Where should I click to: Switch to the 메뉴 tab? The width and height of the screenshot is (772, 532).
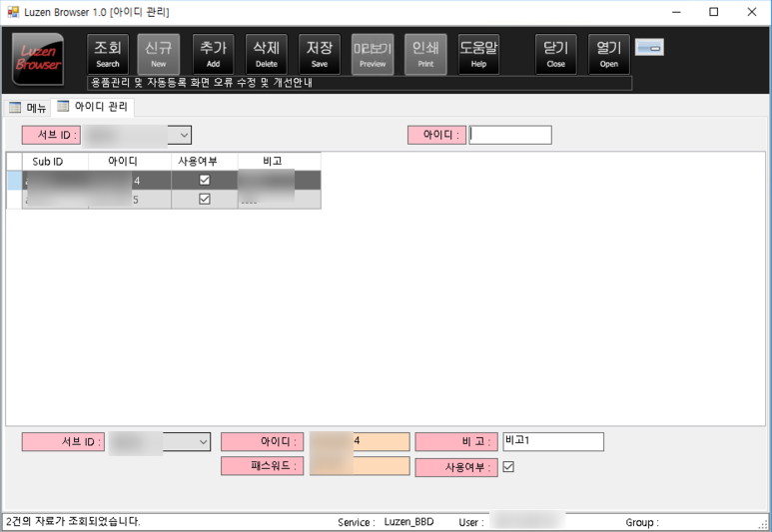29,107
